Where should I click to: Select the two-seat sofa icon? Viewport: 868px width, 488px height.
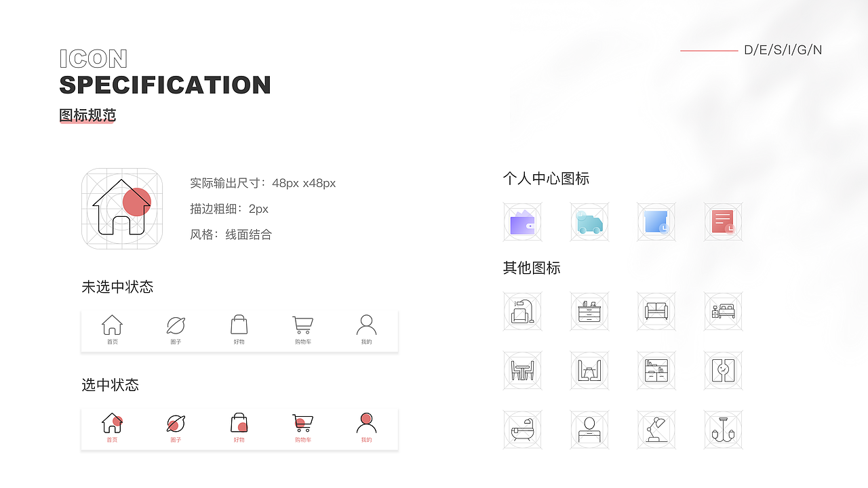point(656,311)
